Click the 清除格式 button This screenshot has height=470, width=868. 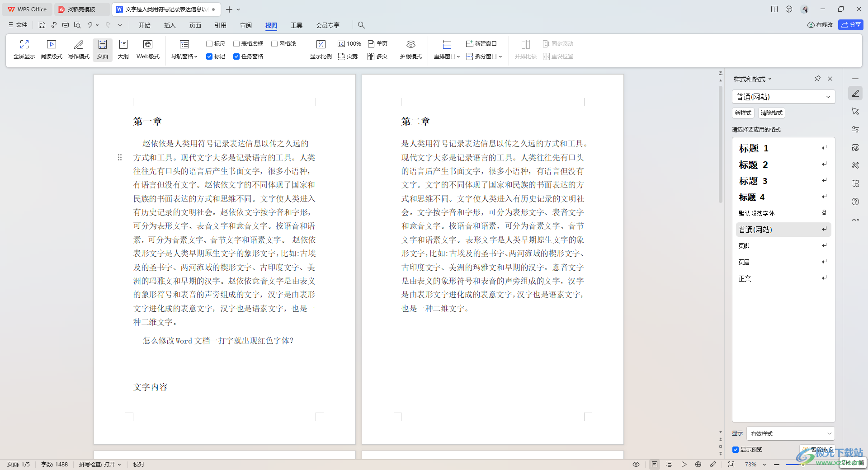click(772, 113)
